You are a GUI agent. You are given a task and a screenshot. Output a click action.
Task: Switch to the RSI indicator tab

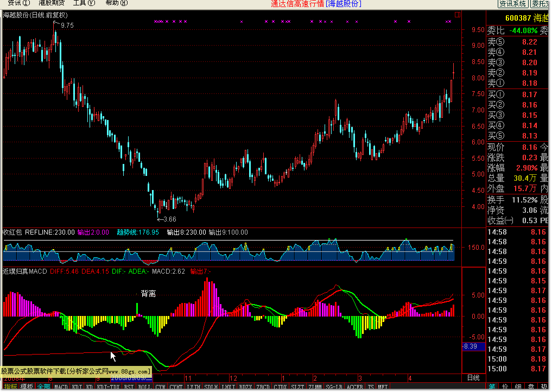[x=129, y=387]
